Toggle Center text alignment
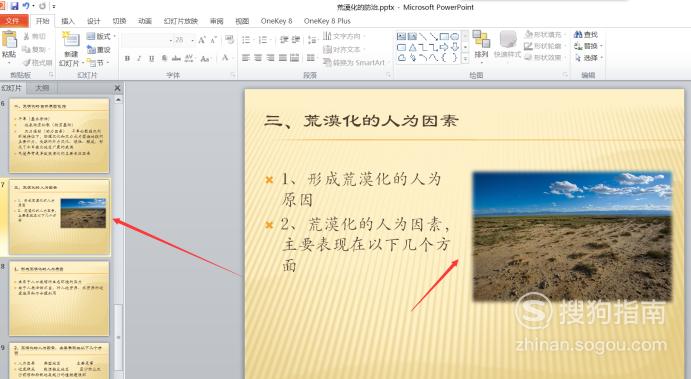The height and width of the screenshot is (379, 691). coord(258,58)
